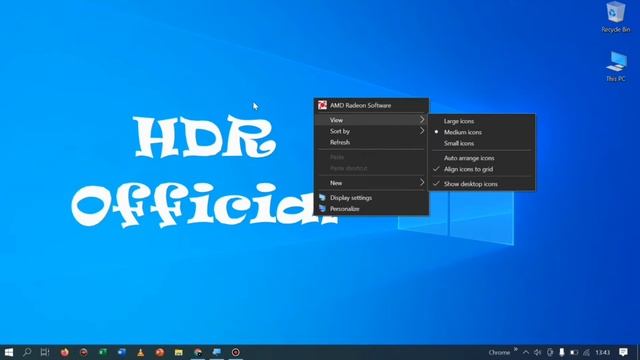Select the This PC desktop icon

point(616,67)
